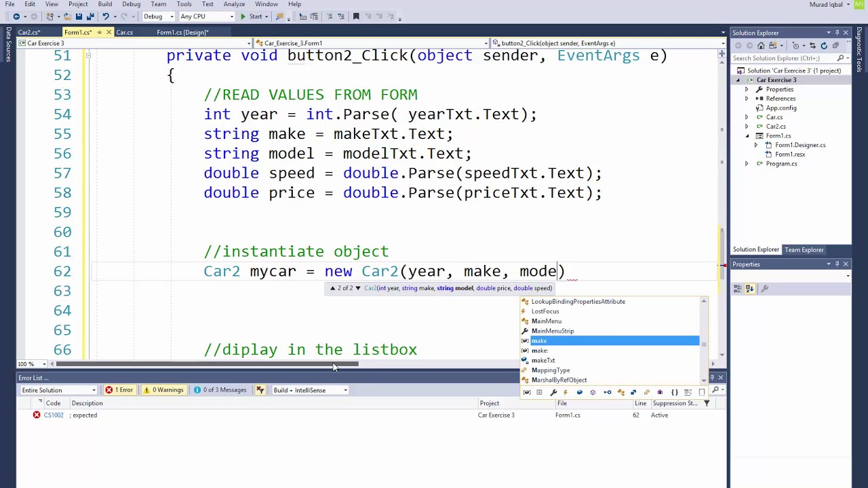Viewport: 868px width, 488px height.
Task: Click the Home icon in Solution Explorer
Action: coord(761,45)
